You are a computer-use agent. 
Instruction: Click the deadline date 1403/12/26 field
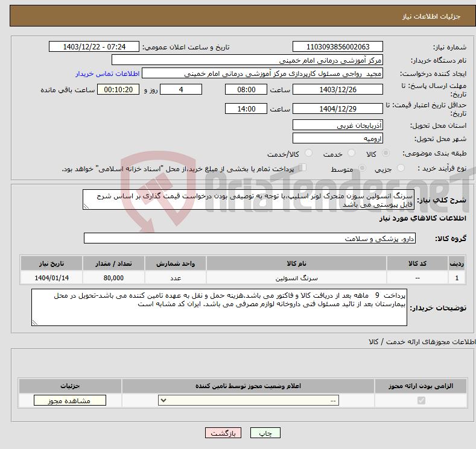tap(338, 89)
